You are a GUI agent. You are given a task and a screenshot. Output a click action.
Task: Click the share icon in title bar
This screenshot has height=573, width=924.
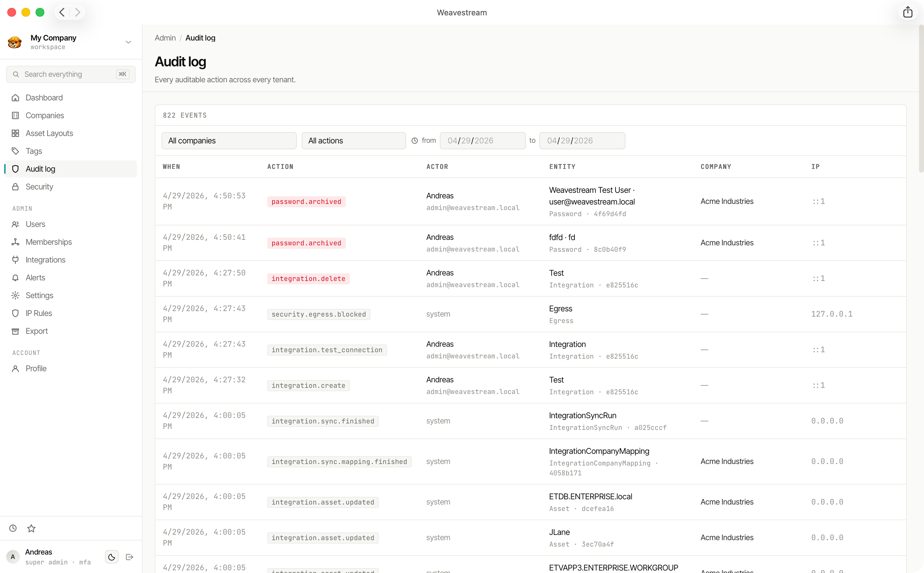tap(908, 12)
